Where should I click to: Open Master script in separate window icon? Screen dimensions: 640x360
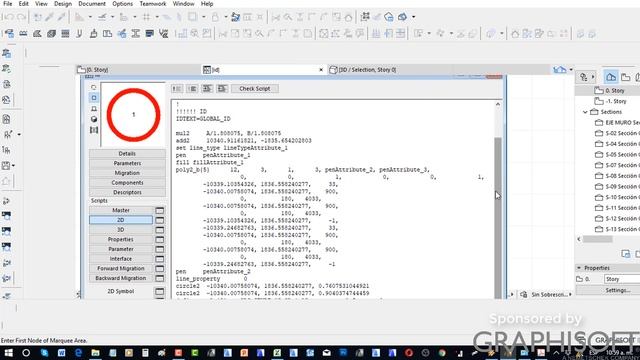[160, 210]
